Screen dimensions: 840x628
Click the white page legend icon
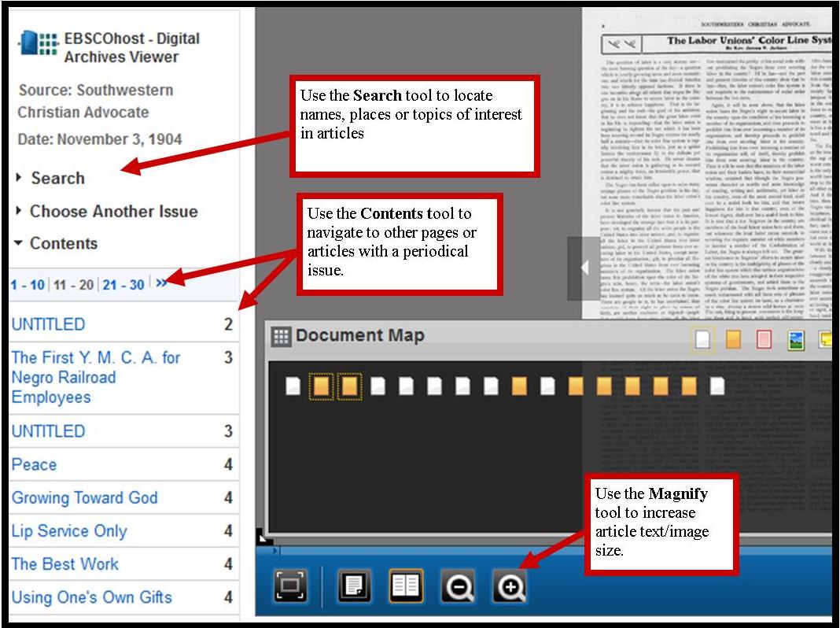point(702,339)
